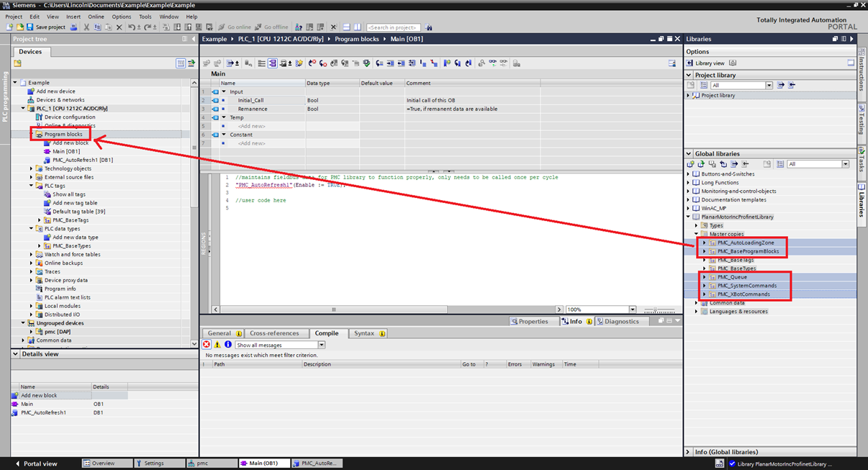This screenshot has width=868, height=470.
Task: Toggle the warnings filter in Compile messages
Action: (x=217, y=344)
